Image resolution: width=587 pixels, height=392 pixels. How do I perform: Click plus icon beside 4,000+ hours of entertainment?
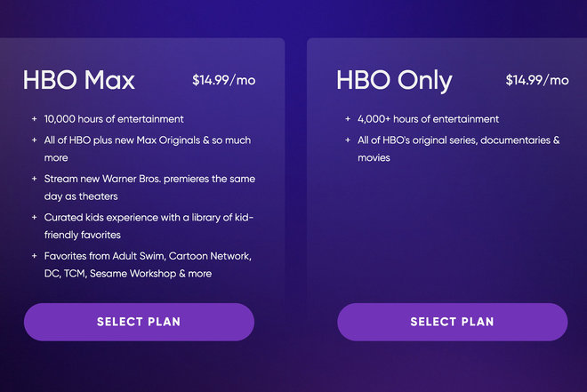click(348, 119)
